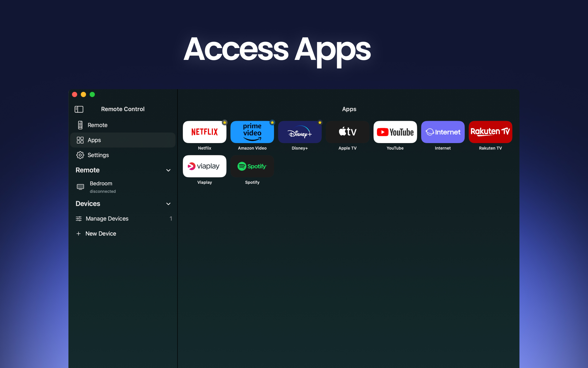Image resolution: width=588 pixels, height=368 pixels.
Task: Select the Apps sidebar item
Action: pos(123,140)
